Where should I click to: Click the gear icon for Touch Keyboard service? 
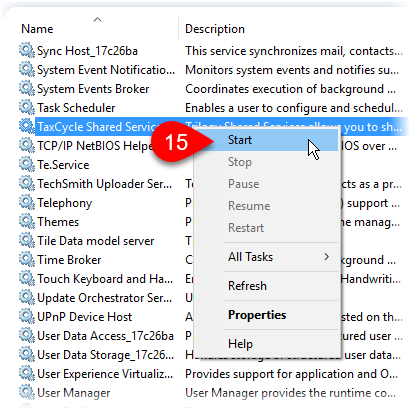[27, 278]
